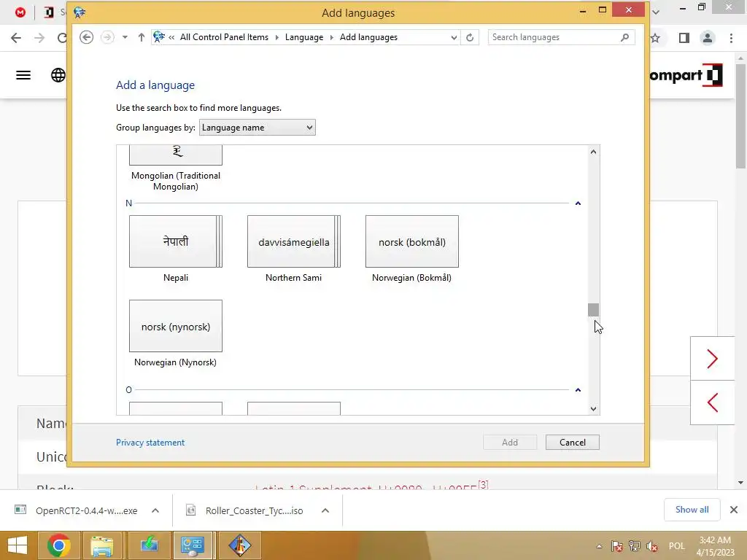Click the Control Panel taskbar icon
Image resolution: width=747 pixels, height=560 pixels.
coord(193,545)
